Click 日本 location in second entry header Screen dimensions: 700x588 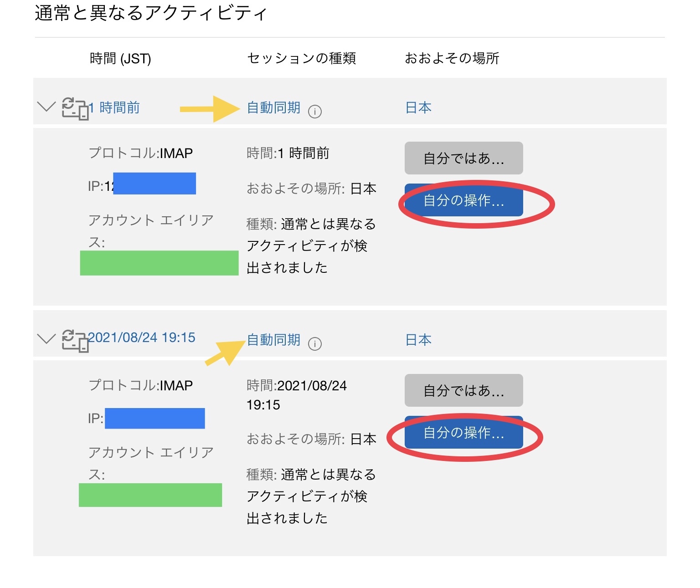(418, 340)
